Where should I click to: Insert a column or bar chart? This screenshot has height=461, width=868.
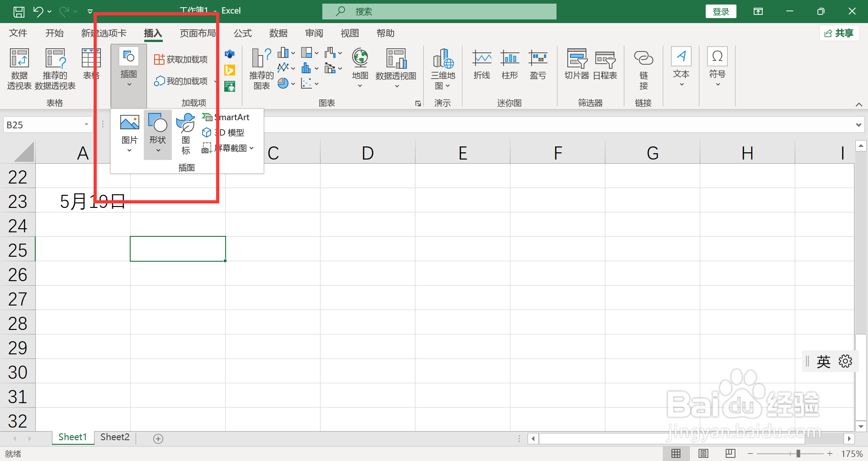click(x=286, y=53)
